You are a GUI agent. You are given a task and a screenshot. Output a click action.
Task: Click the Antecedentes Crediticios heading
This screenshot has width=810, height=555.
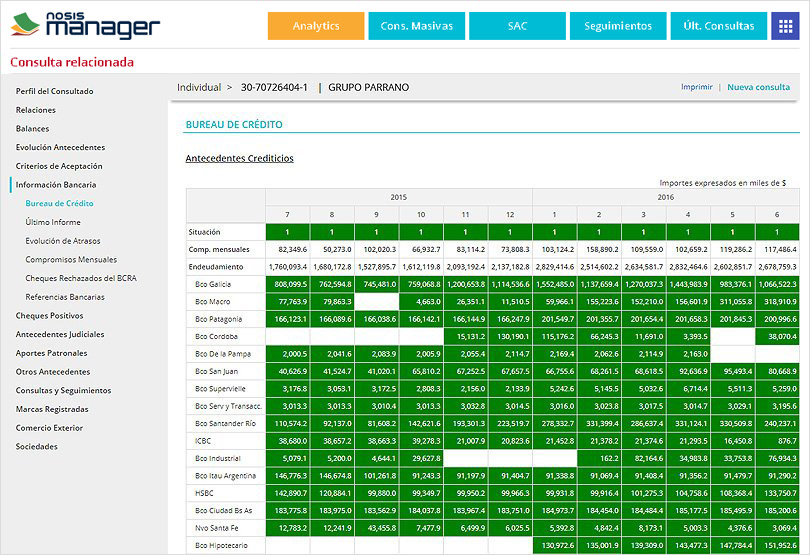coord(239,158)
